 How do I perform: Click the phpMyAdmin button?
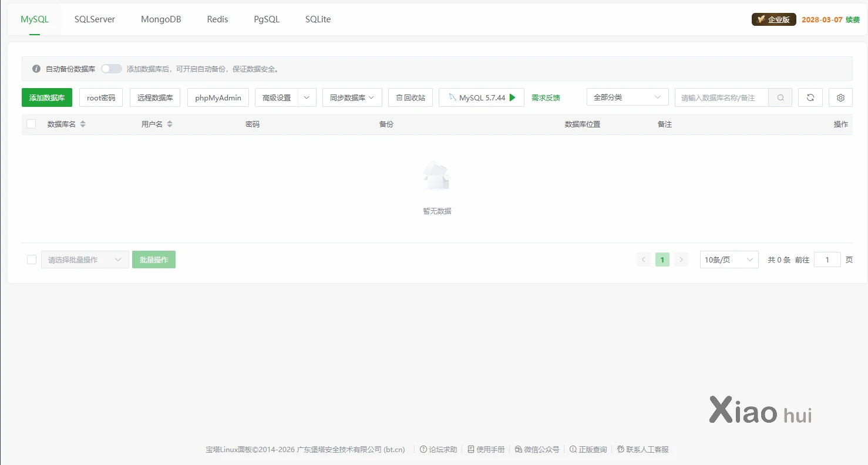(218, 97)
